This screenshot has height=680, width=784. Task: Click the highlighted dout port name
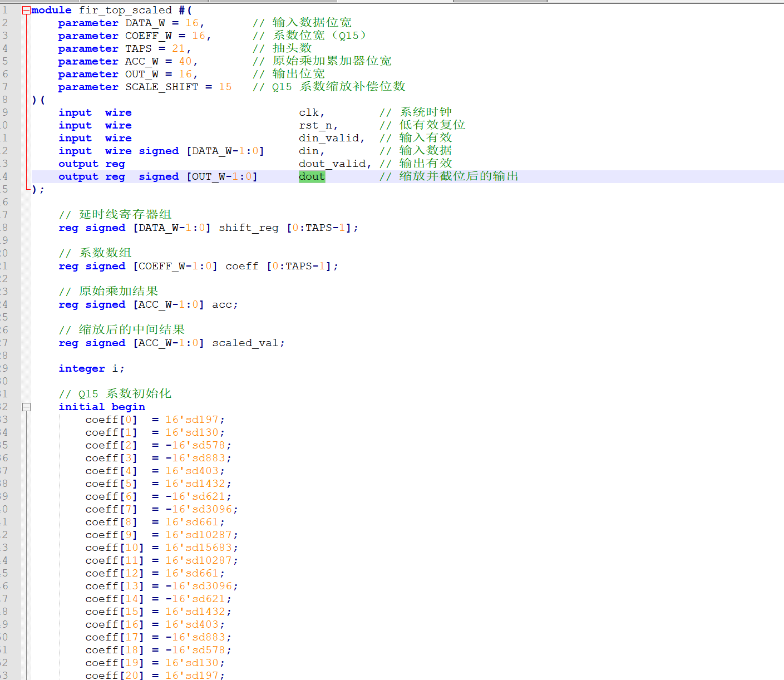[x=312, y=176]
